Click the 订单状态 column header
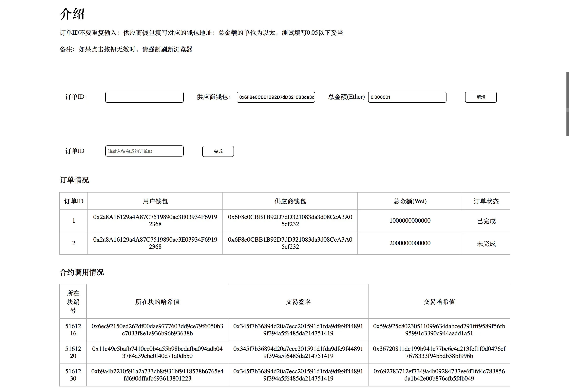The width and height of the screenshot is (570, 392). [x=486, y=201]
